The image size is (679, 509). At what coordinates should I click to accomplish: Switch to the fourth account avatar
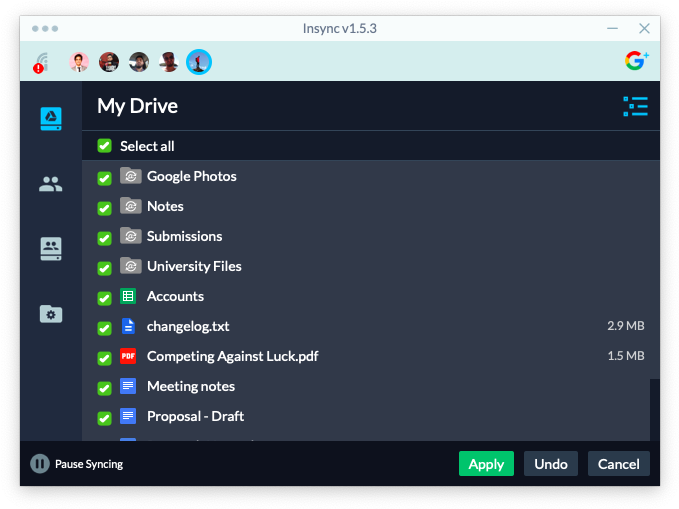[x=169, y=62]
